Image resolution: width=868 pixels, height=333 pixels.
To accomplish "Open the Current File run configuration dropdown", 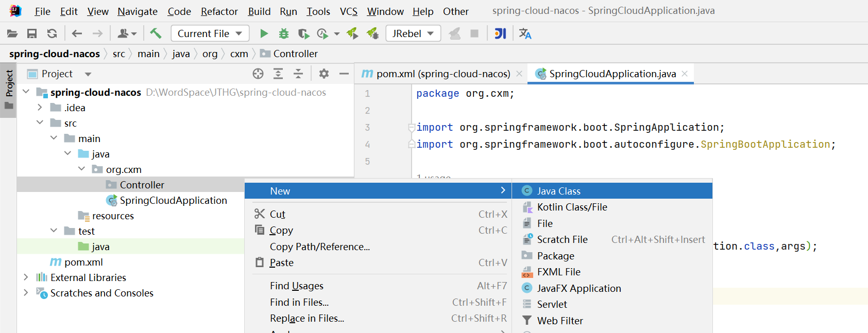I will [210, 33].
